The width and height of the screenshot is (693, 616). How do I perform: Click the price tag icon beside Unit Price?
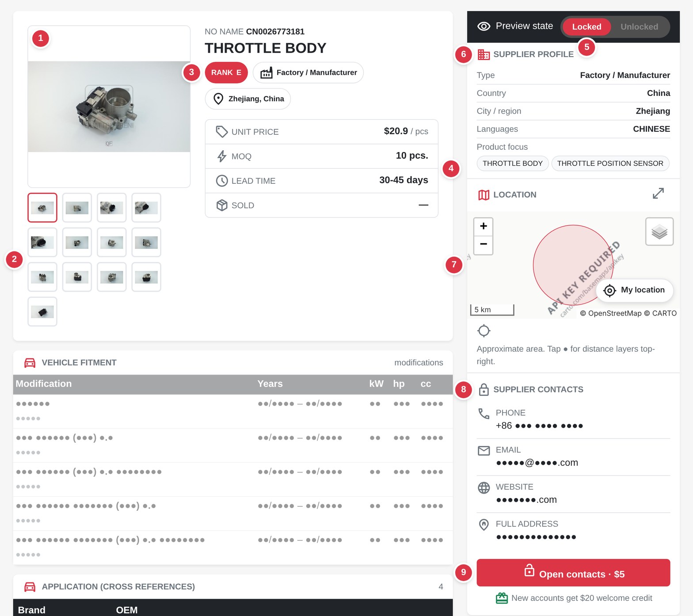pos(221,132)
